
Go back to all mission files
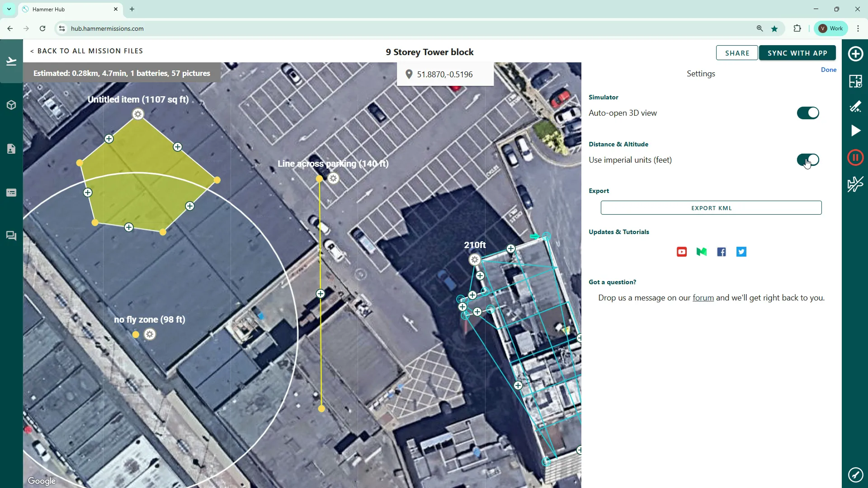pos(87,51)
